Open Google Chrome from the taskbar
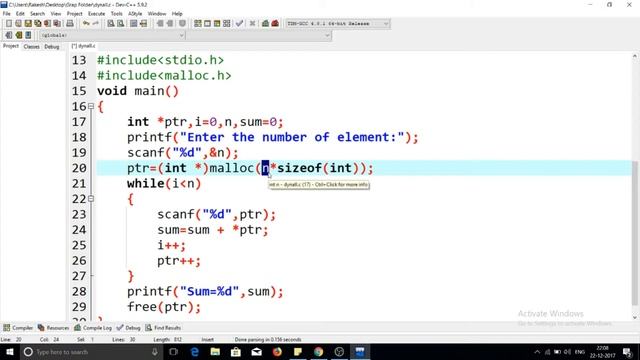Screen dimensions: 640x360 [318, 352]
